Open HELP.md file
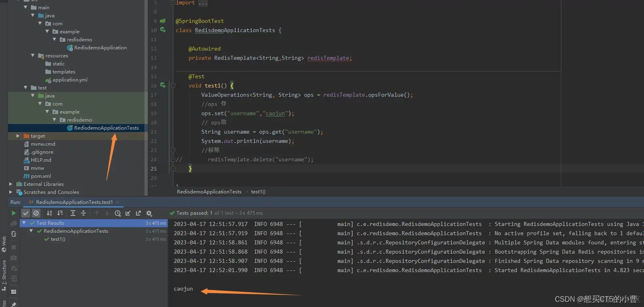Screen dimensions: 644x307 pos(41,160)
